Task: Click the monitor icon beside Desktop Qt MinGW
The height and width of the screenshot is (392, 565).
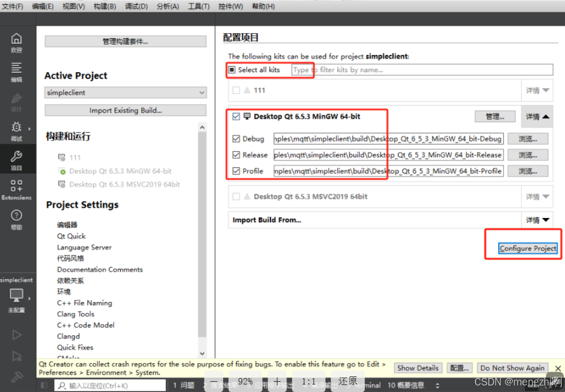Action: [247, 116]
